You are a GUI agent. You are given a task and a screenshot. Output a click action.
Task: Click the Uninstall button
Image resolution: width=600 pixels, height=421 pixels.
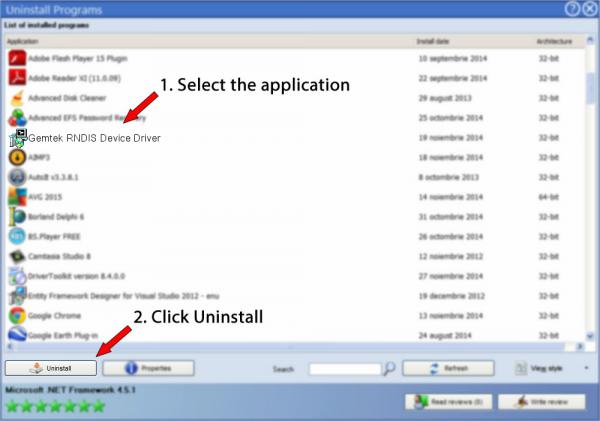pos(51,368)
